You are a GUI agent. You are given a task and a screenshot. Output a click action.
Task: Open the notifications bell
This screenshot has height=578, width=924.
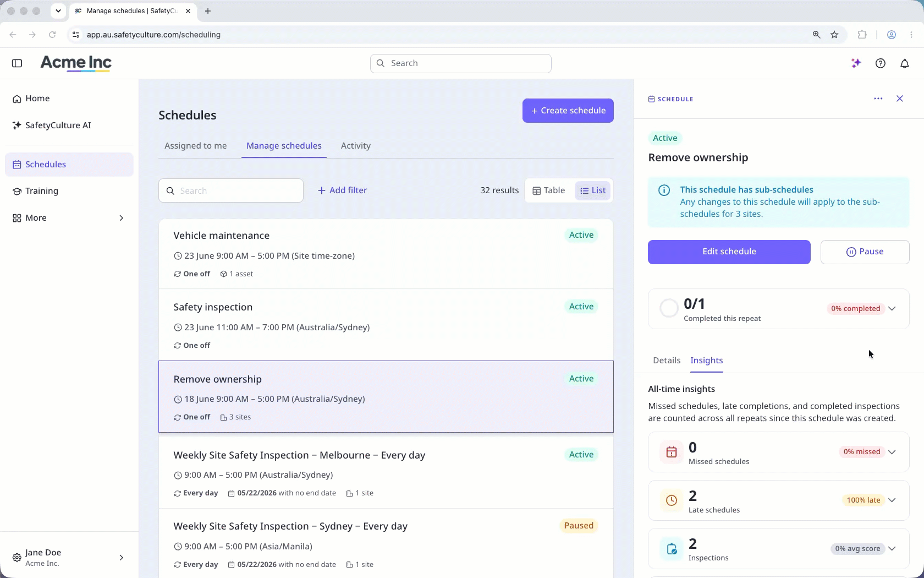tap(905, 63)
